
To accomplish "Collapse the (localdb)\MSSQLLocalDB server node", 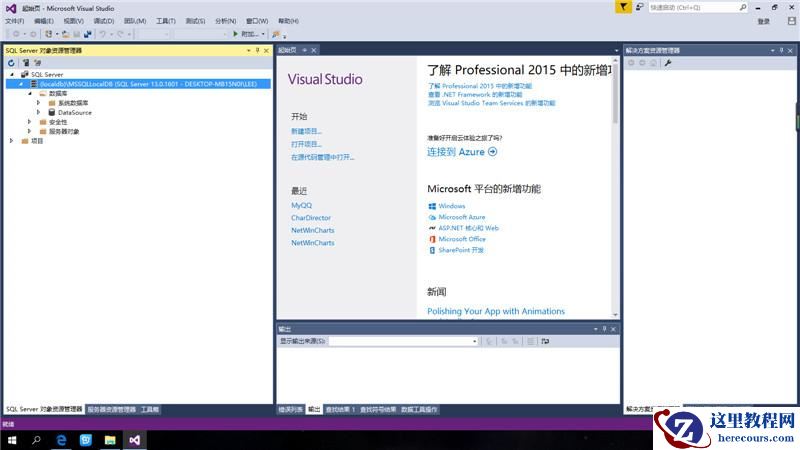I will click(x=21, y=84).
